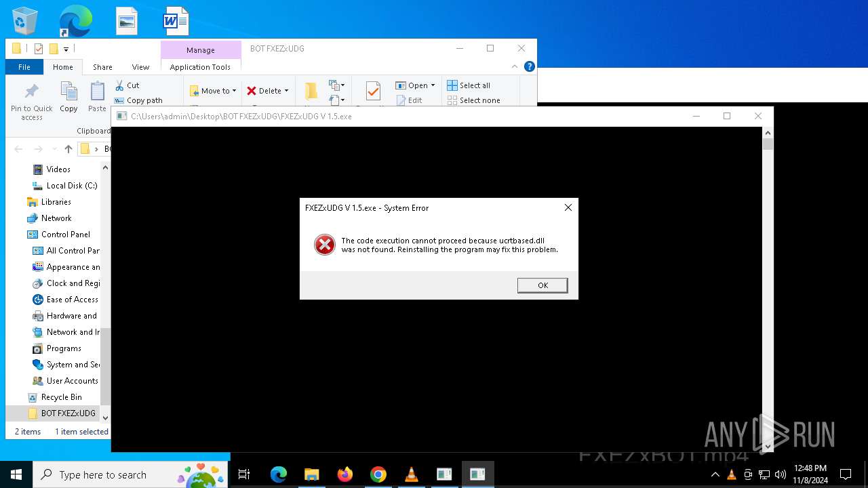Click console window vertical scrollbar
This screenshot has width=868, height=488.
coord(768,289)
